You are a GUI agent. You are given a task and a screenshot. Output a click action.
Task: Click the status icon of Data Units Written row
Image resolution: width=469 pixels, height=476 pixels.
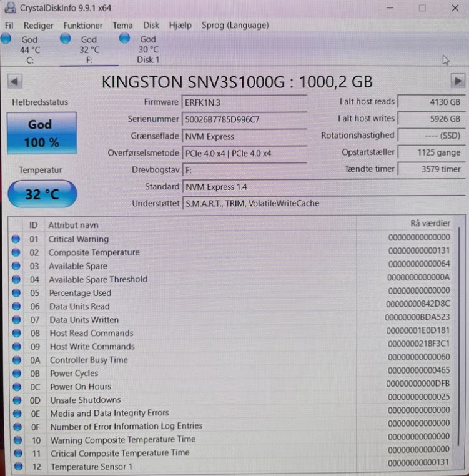coord(16,320)
